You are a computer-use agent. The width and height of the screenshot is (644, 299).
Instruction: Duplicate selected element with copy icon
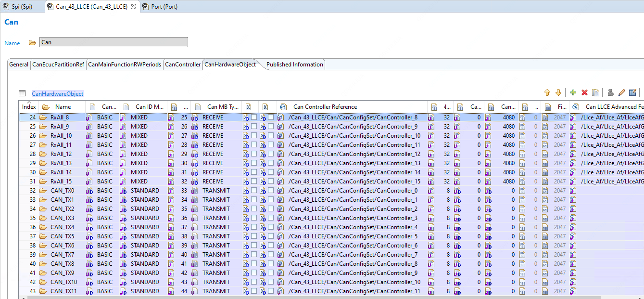coord(596,92)
